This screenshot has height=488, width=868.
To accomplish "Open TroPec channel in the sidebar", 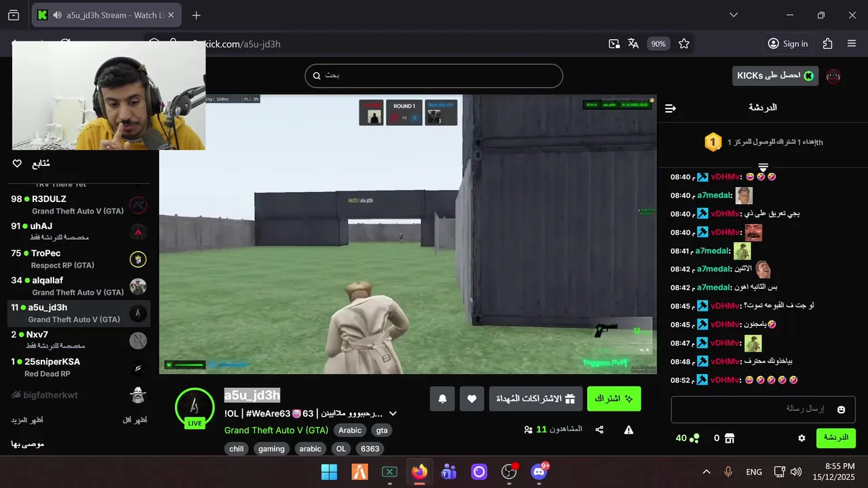I will tap(79, 259).
